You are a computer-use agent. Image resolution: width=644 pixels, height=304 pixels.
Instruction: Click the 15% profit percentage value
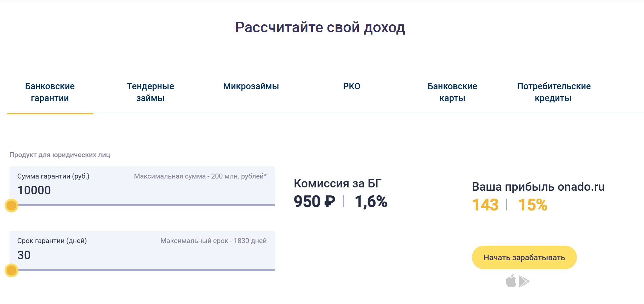pyautogui.click(x=533, y=205)
